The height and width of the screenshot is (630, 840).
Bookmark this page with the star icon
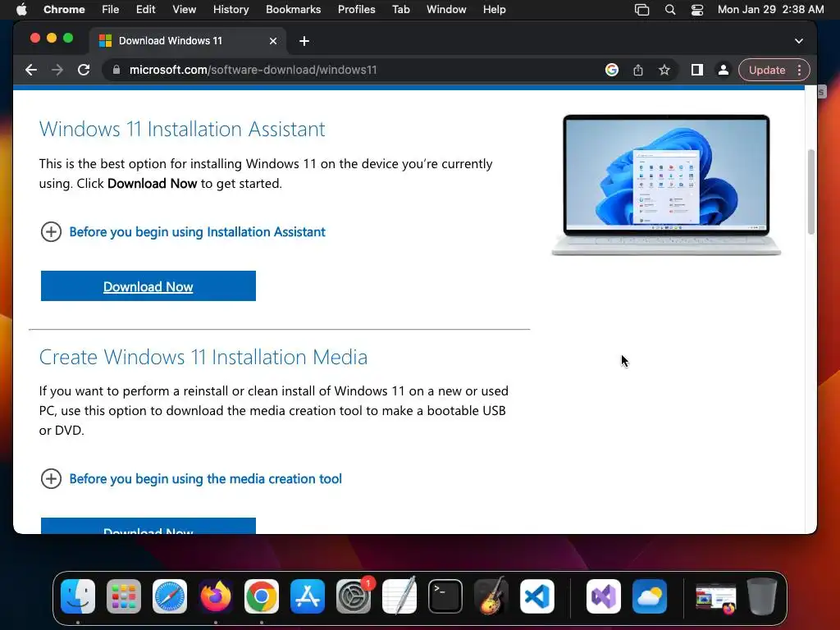coord(664,70)
